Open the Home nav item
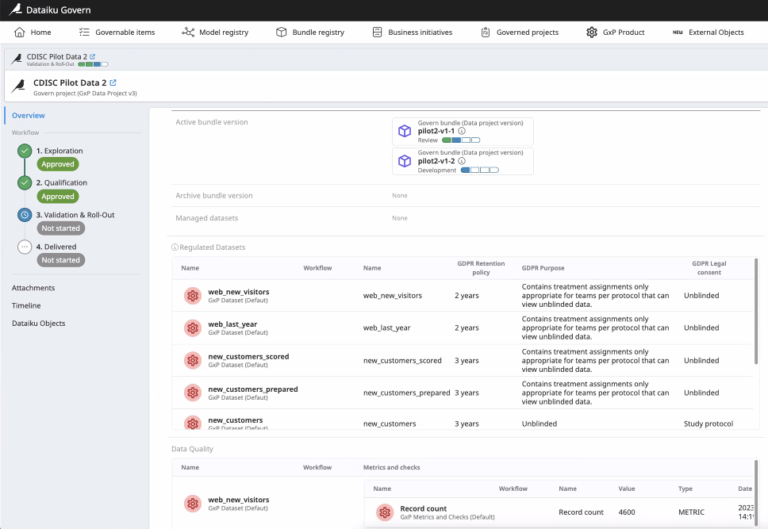This screenshot has height=529, width=768. click(33, 32)
